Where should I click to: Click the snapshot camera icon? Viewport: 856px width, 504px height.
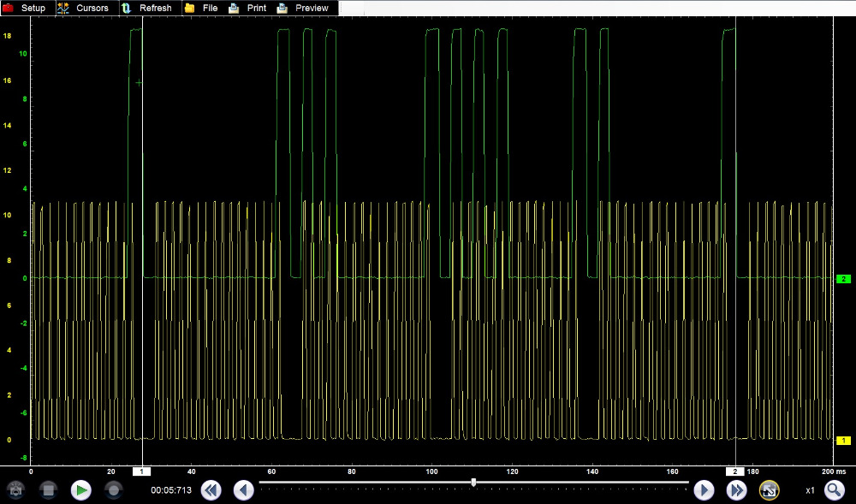(15, 490)
